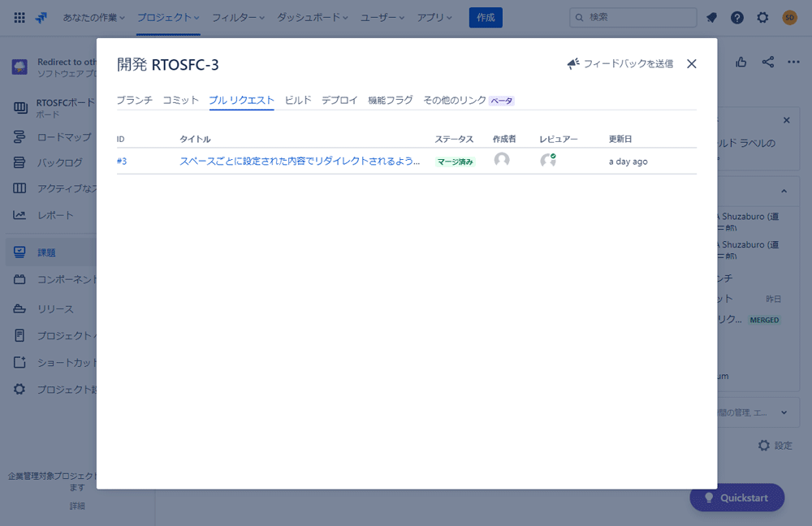Viewport: 812px width, 526px height.
Task: Open the settings gear in top bar
Action: point(762,18)
